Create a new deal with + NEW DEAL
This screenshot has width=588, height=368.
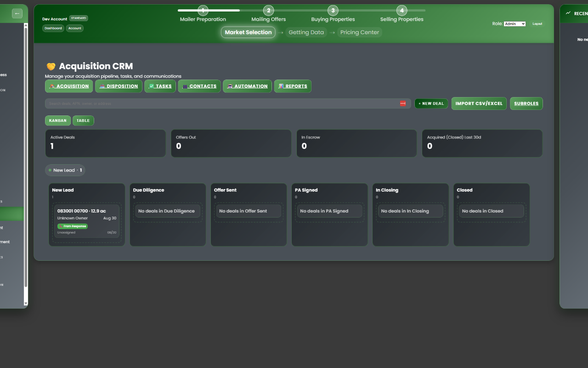tap(431, 103)
